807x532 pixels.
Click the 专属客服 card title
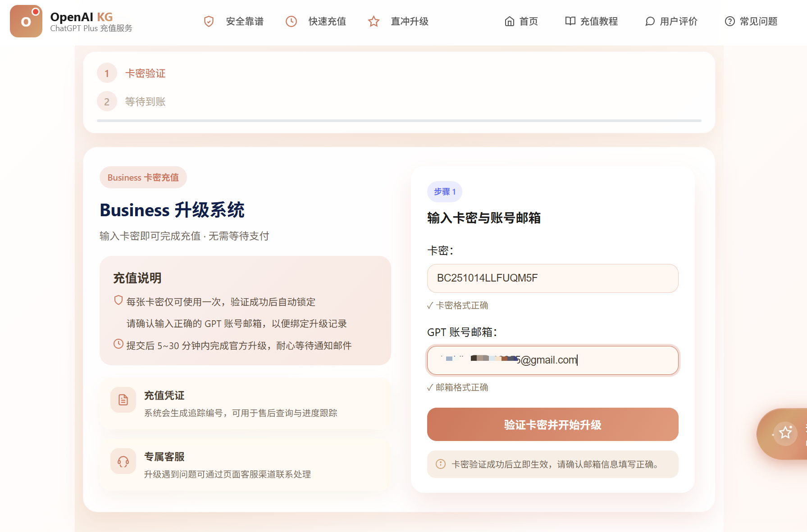164,457
